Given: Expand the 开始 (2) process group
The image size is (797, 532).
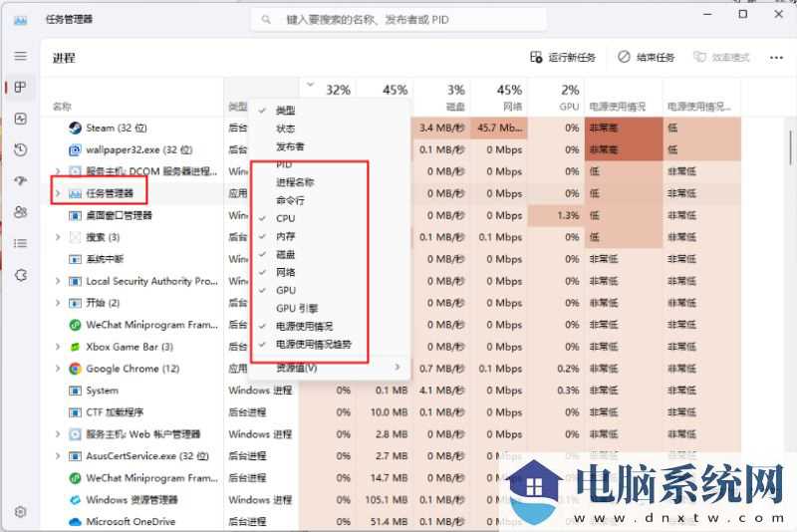Looking at the screenshot, I should [58, 303].
